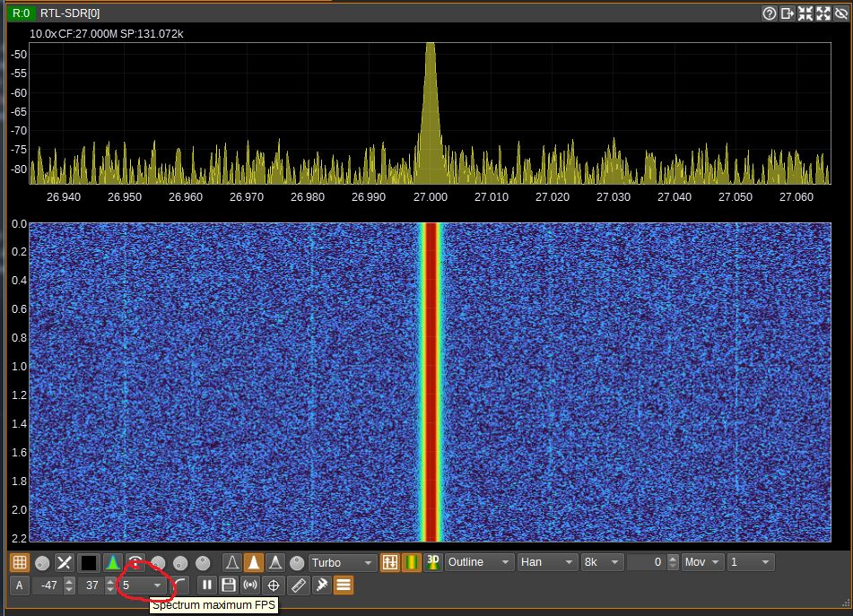Click the 26.940 frequency axis label
The image size is (853, 616).
click(64, 197)
